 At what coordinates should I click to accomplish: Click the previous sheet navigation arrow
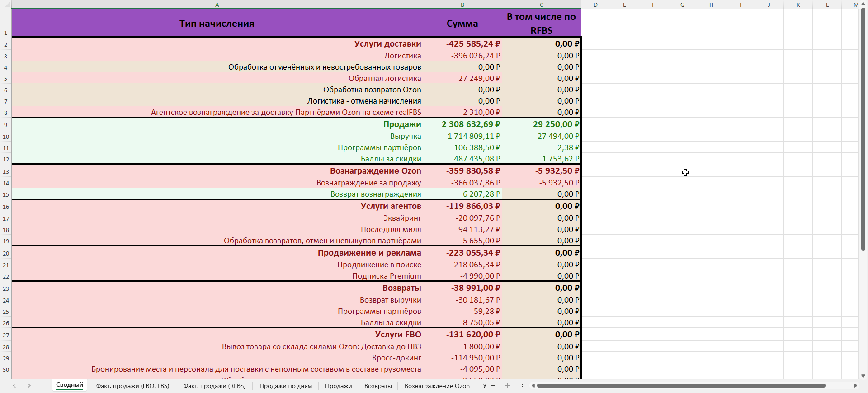tap(14, 386)
